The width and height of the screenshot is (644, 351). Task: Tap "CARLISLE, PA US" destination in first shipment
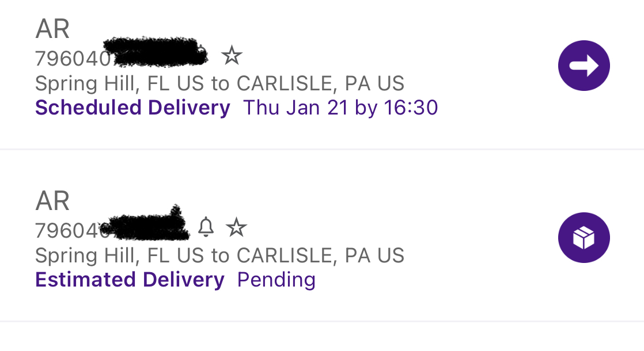(320, 83)
